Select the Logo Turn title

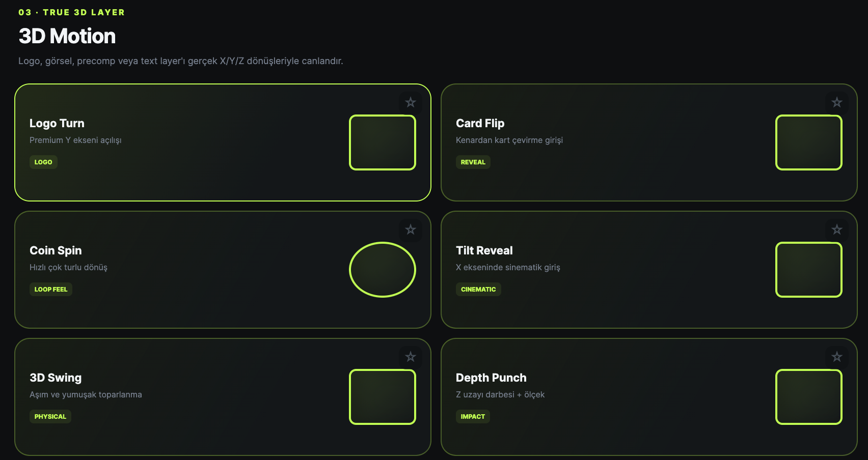[57, 123]
